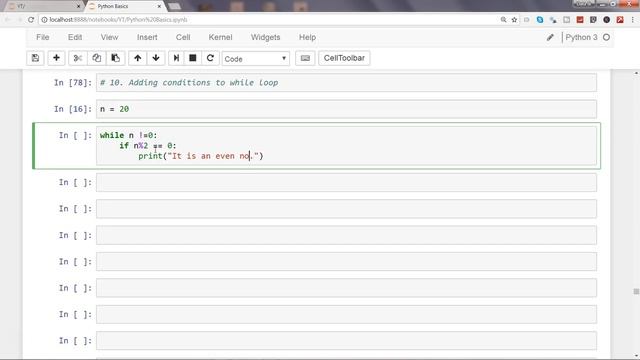
Task: Cut selected cells with scissors icon
Action: tap(78, 58)
